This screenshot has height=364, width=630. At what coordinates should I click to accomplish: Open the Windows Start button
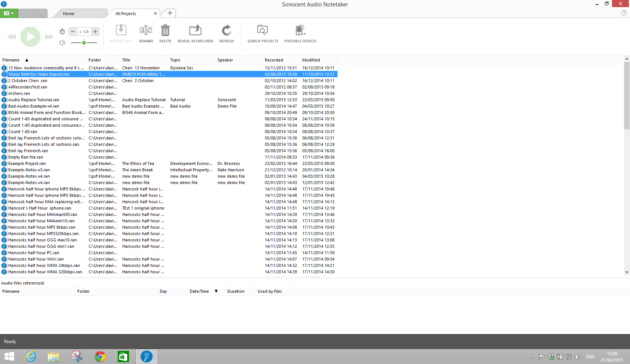pyautogui.click(x=9, y=357)
